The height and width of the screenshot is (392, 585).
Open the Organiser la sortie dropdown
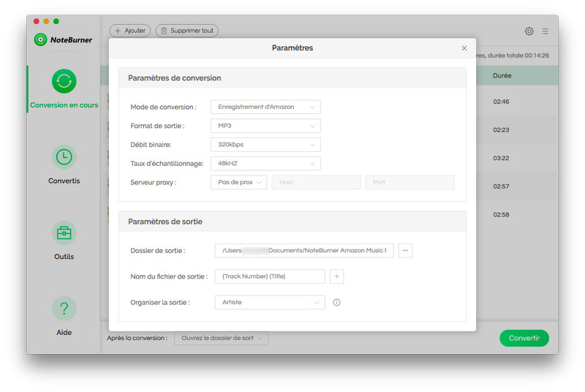(270, 303)
